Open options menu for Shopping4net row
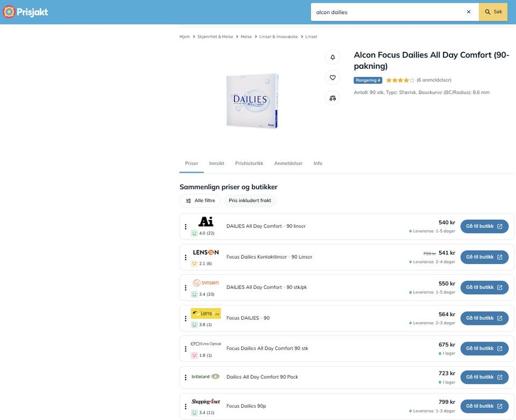This screenshot has width=516, height=420. pos(185,406)
